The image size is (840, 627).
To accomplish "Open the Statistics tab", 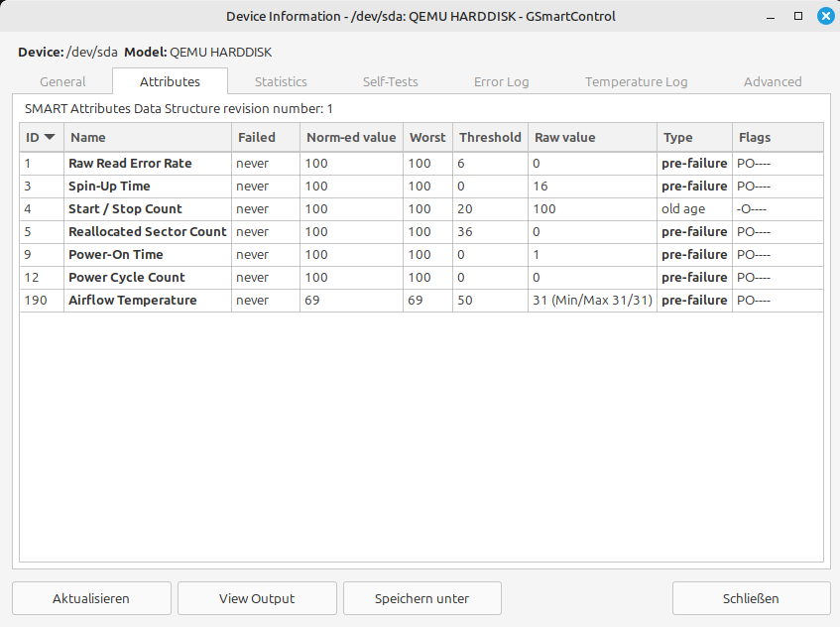I will 281,81.
